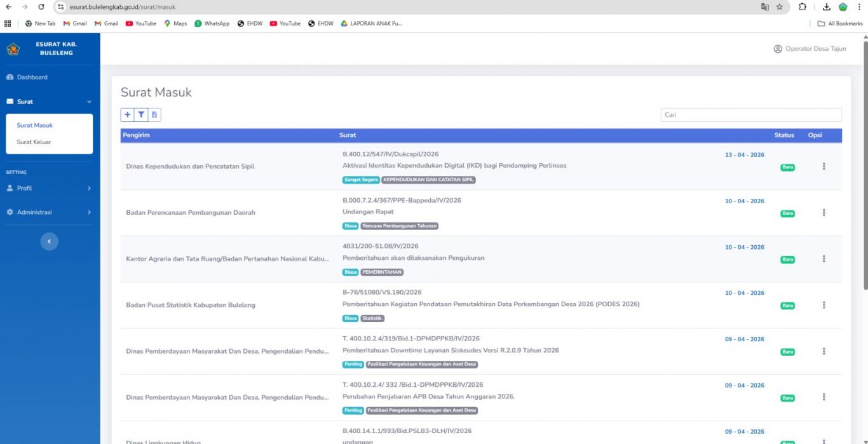Collapse sidebar with round arrow button
The image size is (868, 444).
(x=50, y=241)
